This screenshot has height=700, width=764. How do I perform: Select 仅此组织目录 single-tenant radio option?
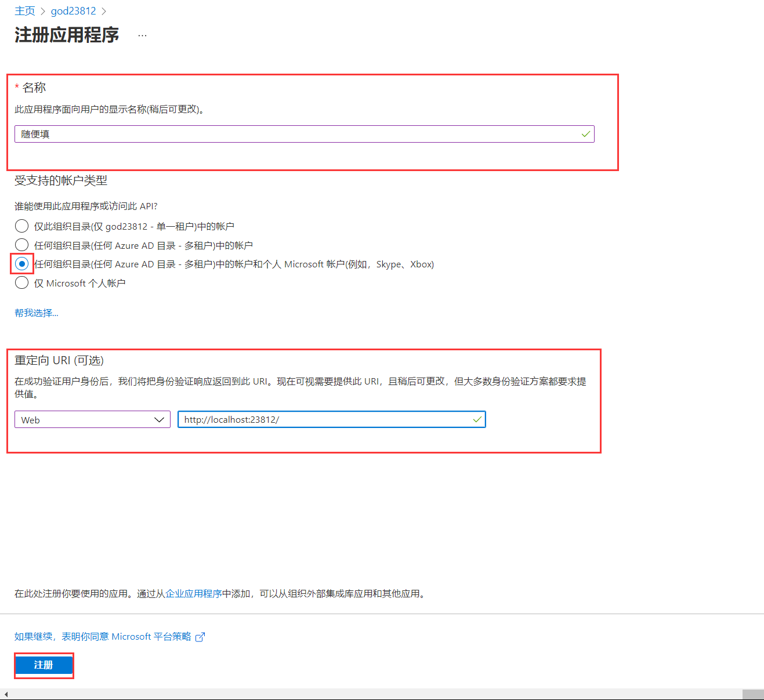click(x=21, y=226)
